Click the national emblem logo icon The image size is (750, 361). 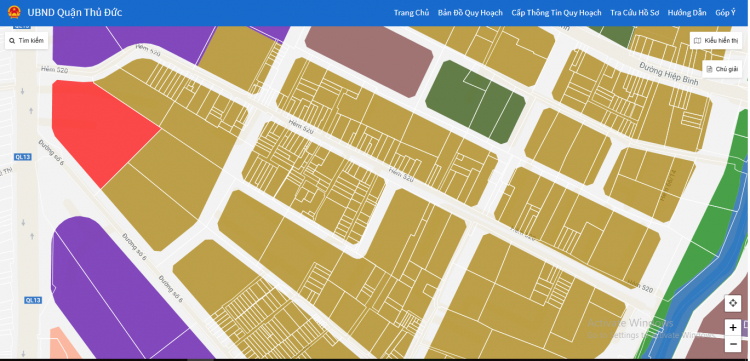pyautogui.click(x=14, y=12)
